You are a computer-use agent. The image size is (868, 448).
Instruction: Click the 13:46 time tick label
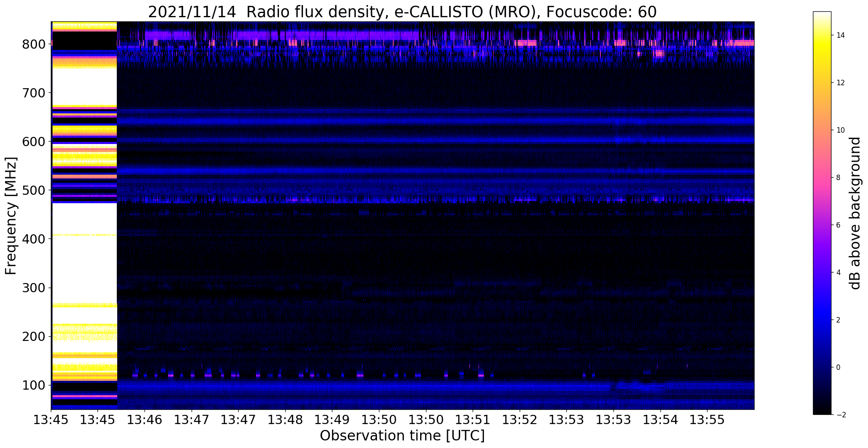click(145, 420)
